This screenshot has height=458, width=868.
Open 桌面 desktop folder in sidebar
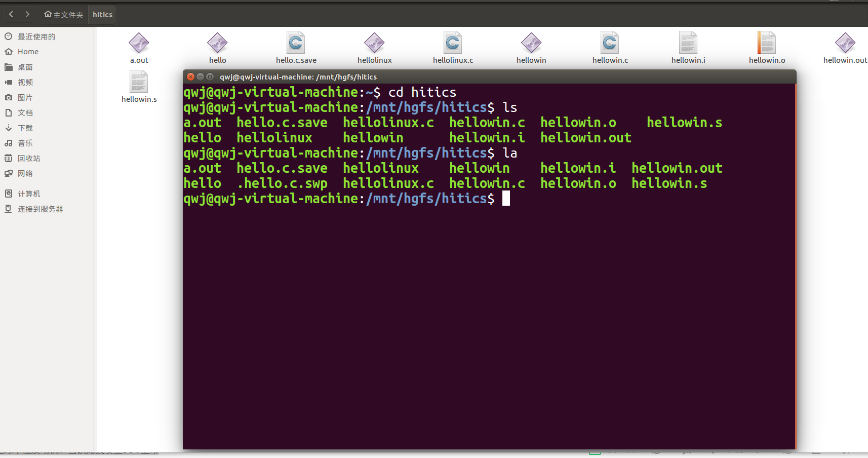click(x=47, y=67)
